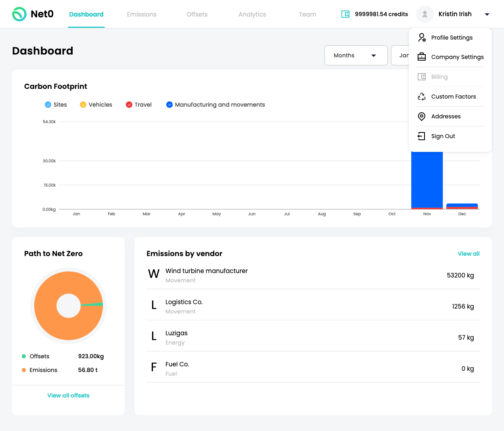Click the Sign Out door icon
Viewport: 504px width, 431px height.
point(422,136)
